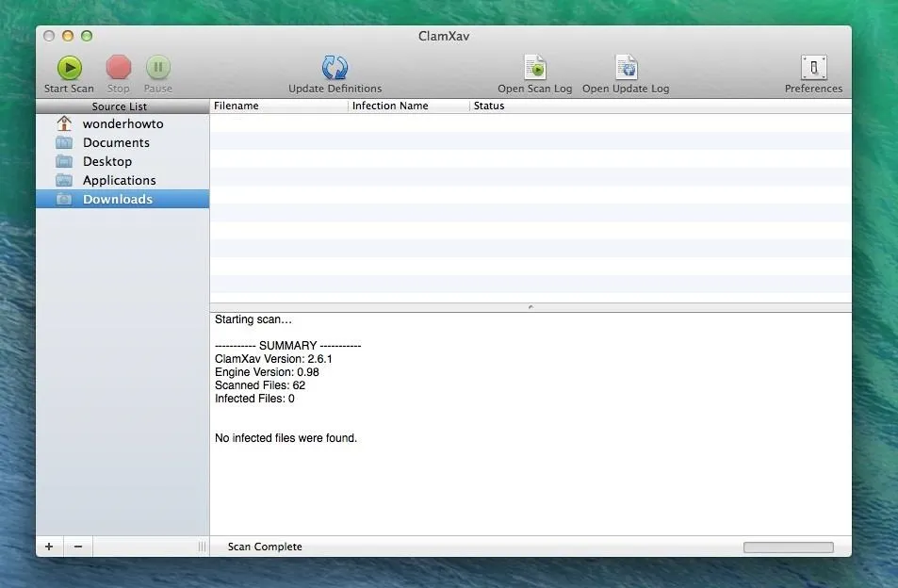Image resolution: width=898 pixels, height=588 pixels.
Task: Select the Desktop source row
Action: point(122,161)
